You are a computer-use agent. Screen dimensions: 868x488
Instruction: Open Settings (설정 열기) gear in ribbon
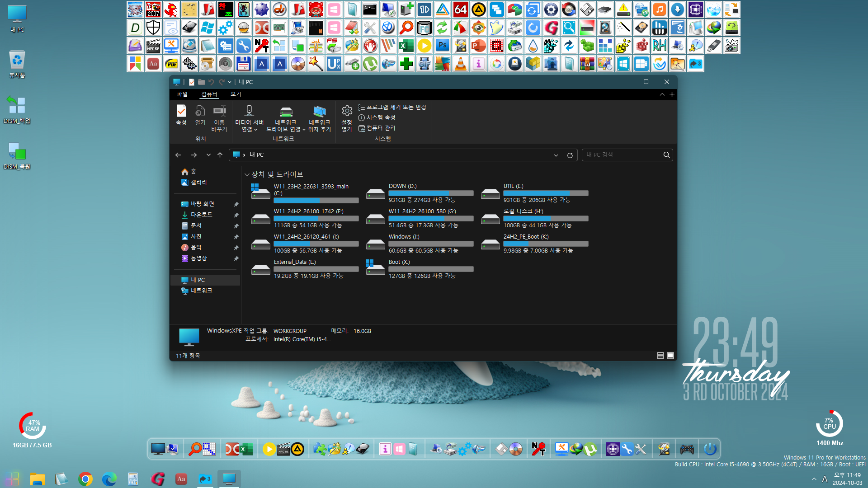[347, 118]
